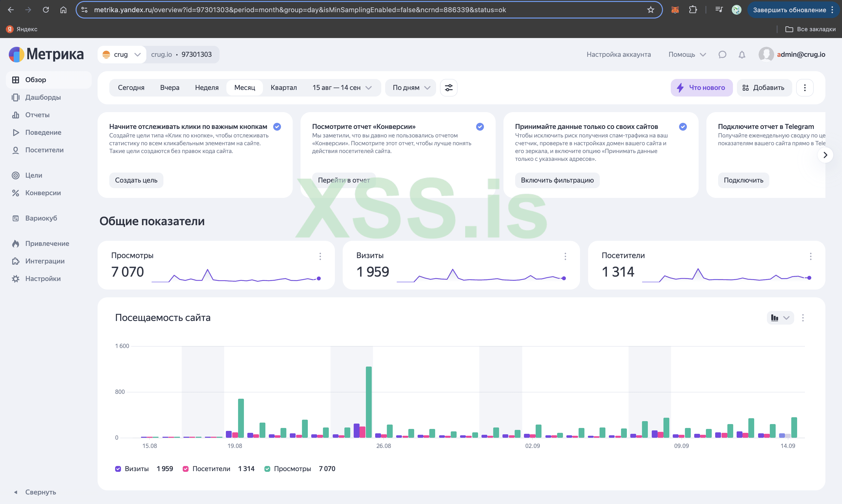Open Вариокуб from the sidebar
Image resolution: width=842 pixels, height=504 pixels.
[x=41, y=218]
